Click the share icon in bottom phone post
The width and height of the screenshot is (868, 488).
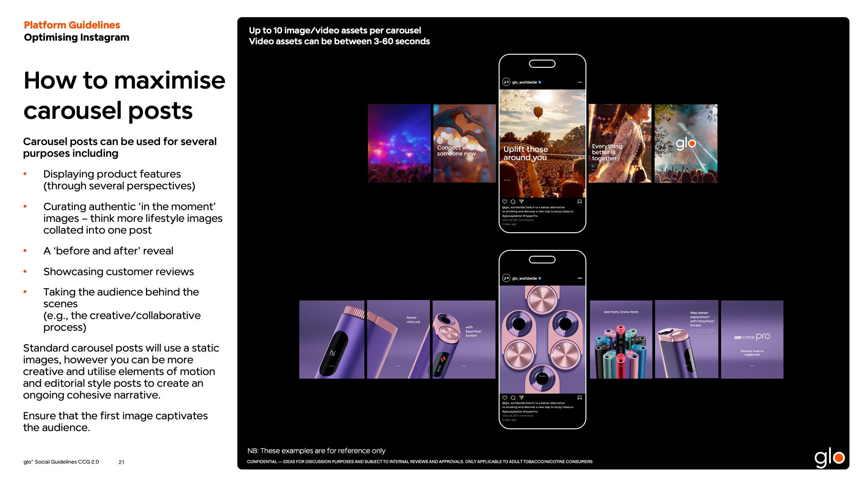click(521, 398)
